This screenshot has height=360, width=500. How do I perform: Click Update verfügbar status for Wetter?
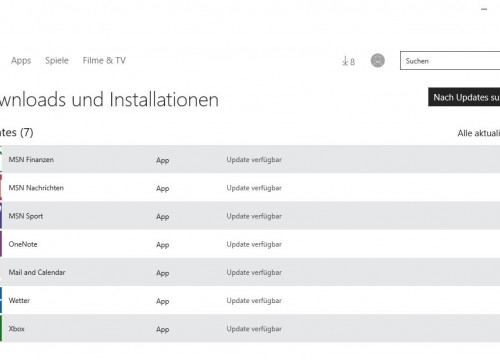(x=254, y=301)
